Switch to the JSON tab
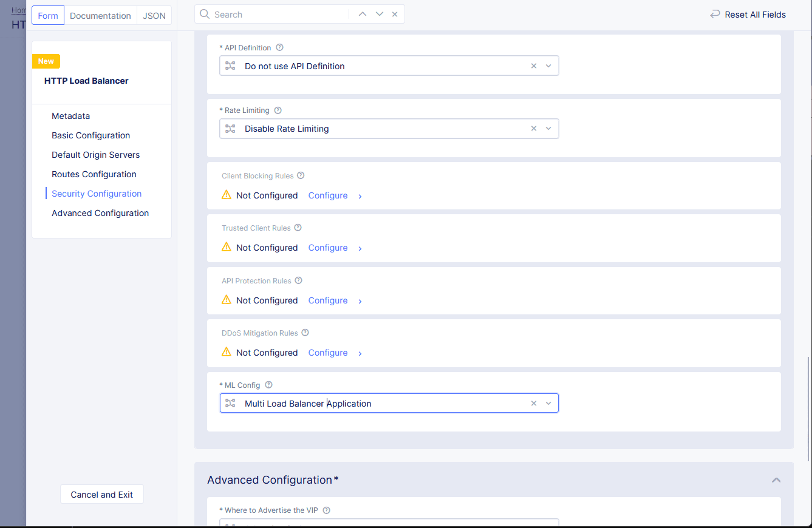812x528 pixels. (154, 16)
